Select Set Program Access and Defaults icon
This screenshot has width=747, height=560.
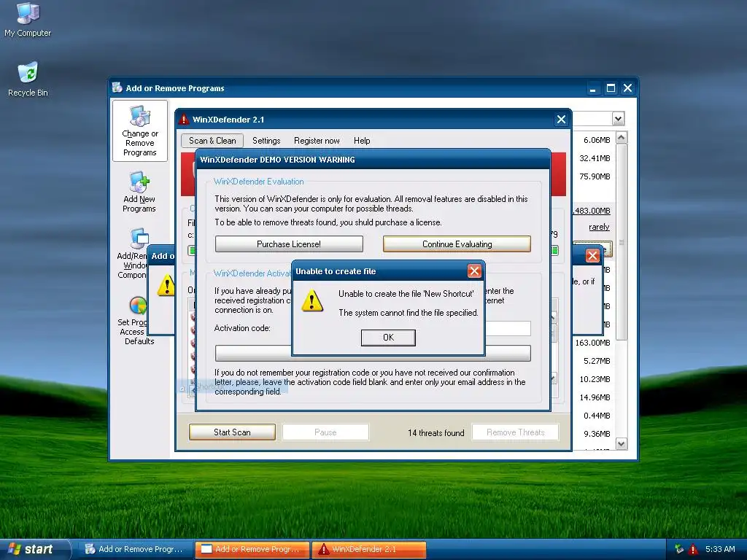(x=135, y=321)
